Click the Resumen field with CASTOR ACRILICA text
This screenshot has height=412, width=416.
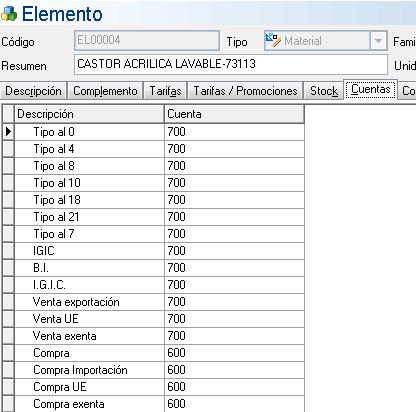(231, 64)
